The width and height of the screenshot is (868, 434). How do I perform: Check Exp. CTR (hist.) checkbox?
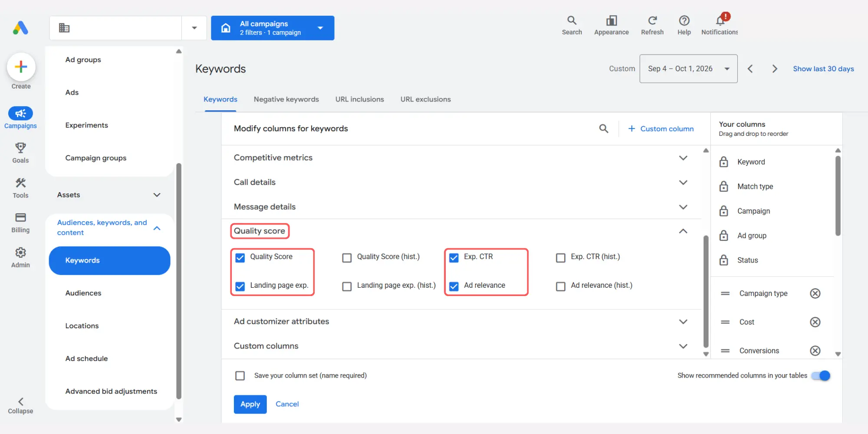[561, 258]
